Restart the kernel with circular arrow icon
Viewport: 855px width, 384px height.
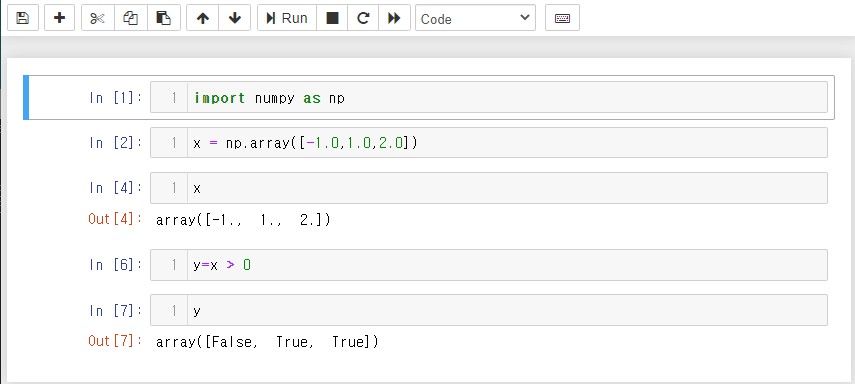(x=363, y=18)
